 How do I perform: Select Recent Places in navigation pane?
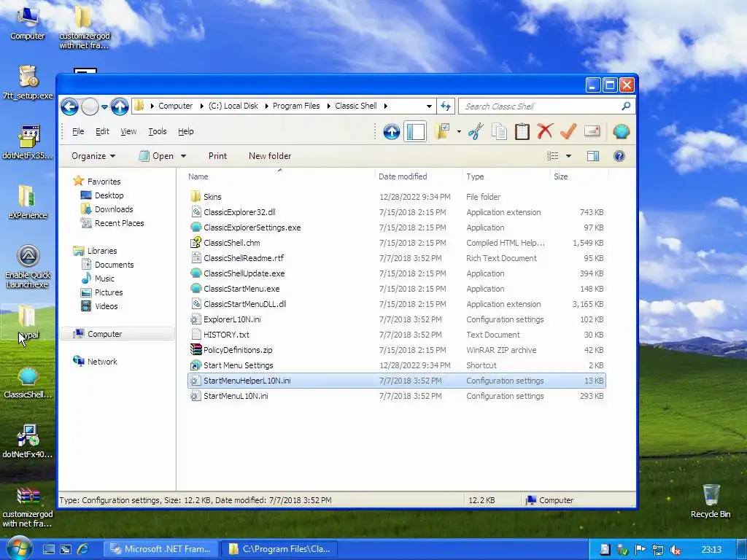119,223
